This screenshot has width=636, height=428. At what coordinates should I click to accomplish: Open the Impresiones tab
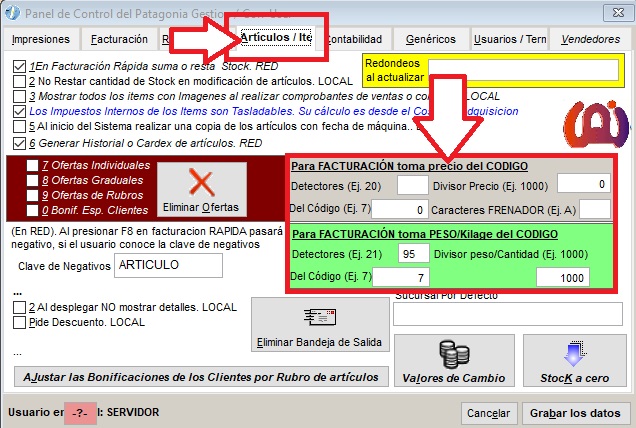pyautogui.click(x=41, y=39)
